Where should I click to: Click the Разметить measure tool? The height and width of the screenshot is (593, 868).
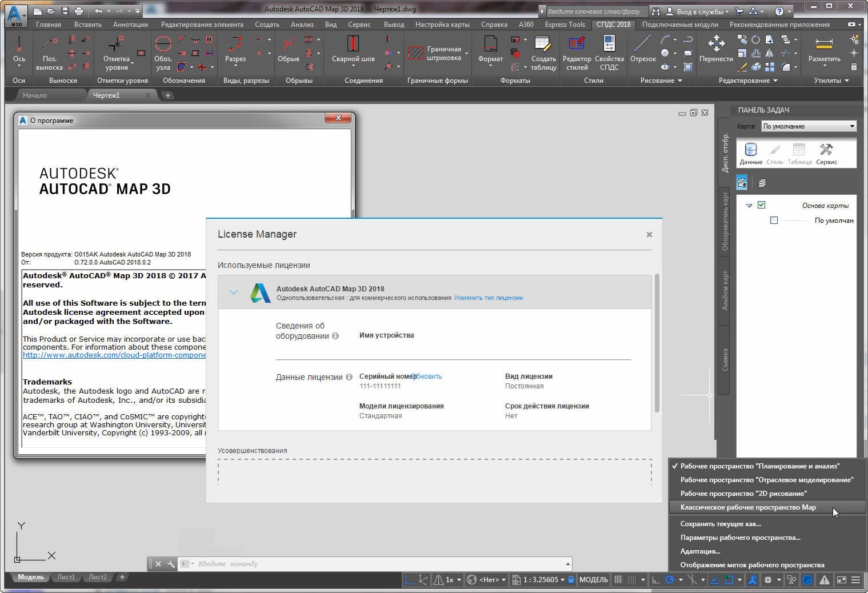(824, 51)
